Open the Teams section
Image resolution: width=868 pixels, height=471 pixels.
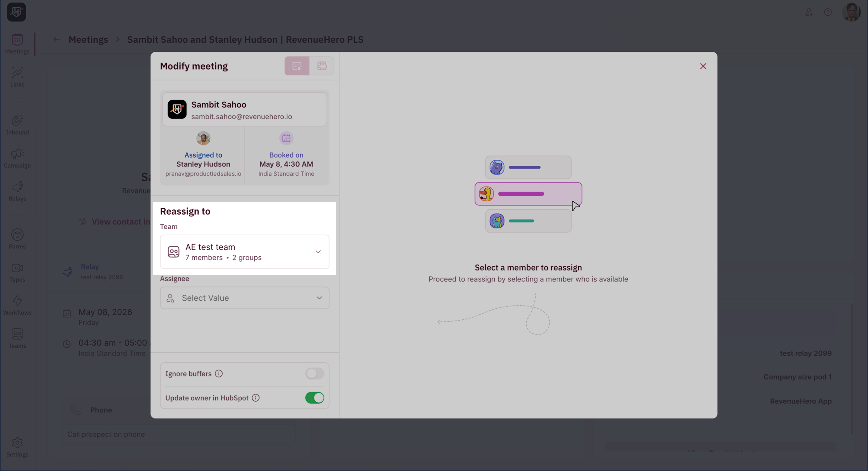click(17, 338)
